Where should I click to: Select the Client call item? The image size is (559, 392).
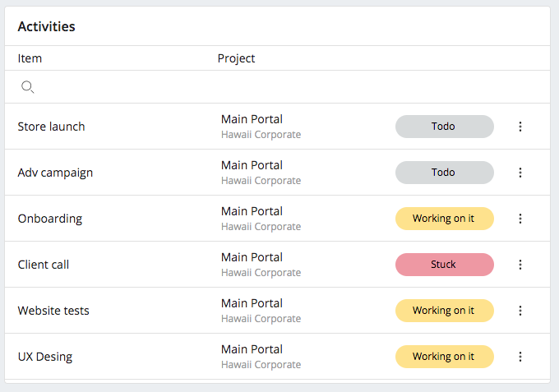[43, 265]
